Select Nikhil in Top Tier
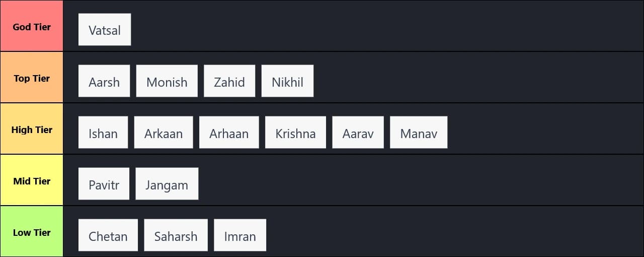This screenshot has width=644, height=257. click(x=287, y=81)
